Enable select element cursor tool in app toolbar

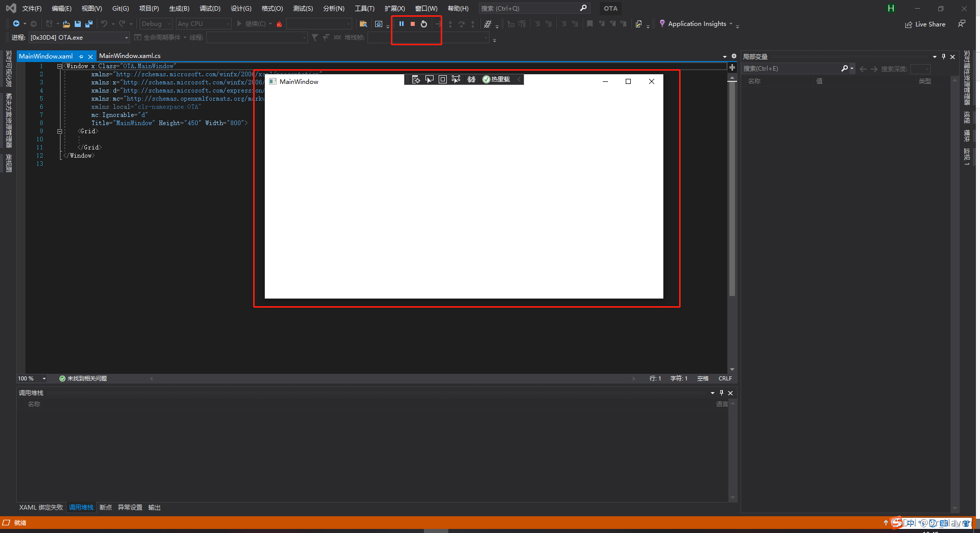430,79
